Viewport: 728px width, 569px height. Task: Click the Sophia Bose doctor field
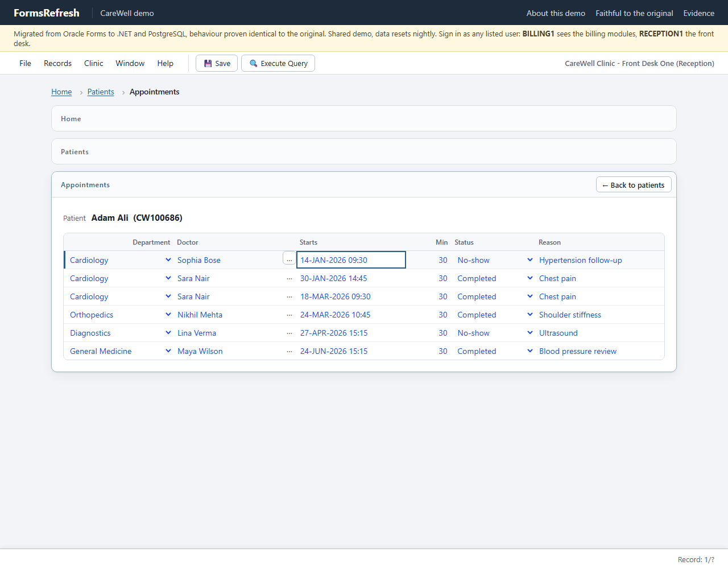coord(228,260)
